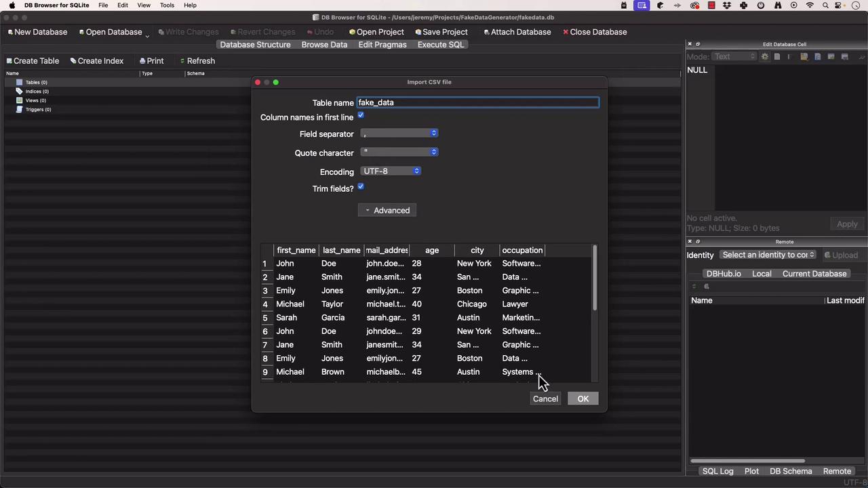Uncheck 'Column names in first line' checkbox
Screen dimensions: 868x488
[x=361, y=116]
